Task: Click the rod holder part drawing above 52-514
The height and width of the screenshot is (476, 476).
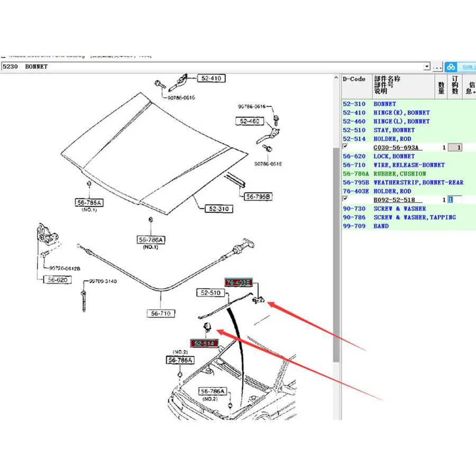Action: [207, 327]
